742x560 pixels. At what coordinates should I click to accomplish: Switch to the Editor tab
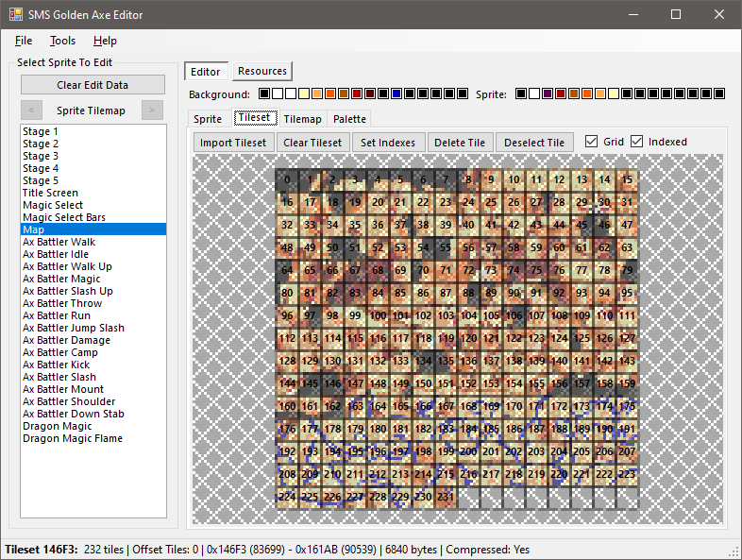[206, 72]
